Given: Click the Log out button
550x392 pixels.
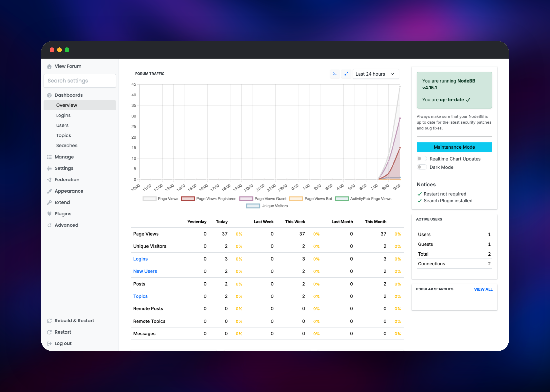Looking at the screenshot, I should (80, 343).
